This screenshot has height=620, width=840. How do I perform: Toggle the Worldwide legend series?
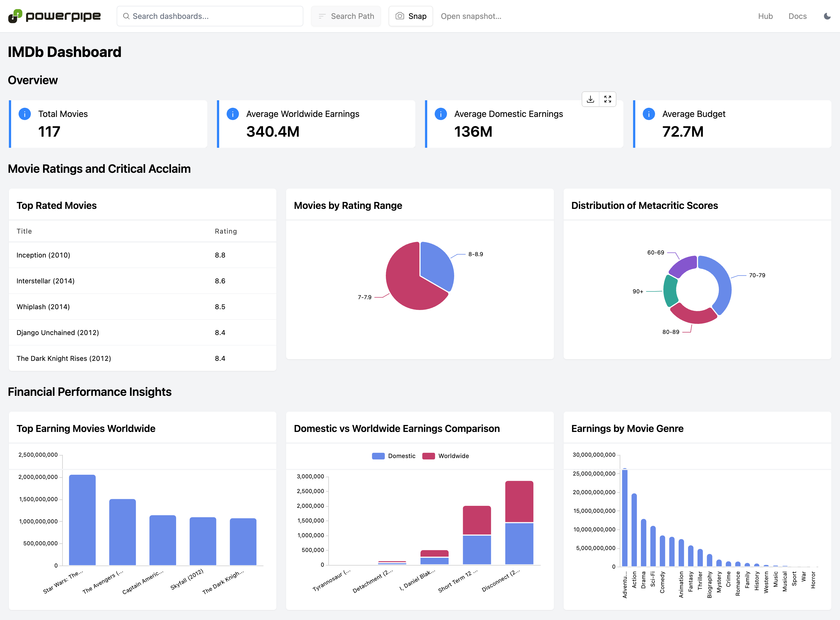(446, 456)
